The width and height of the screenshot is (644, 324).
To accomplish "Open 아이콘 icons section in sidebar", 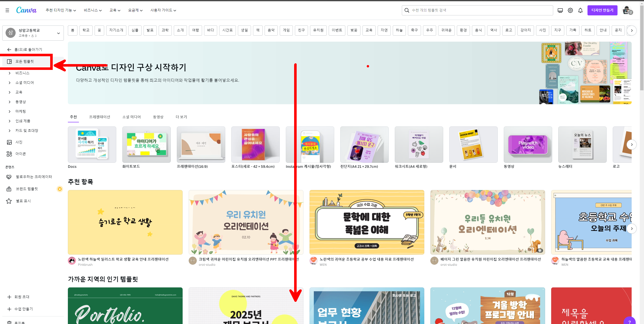I will tap(20, 154).
